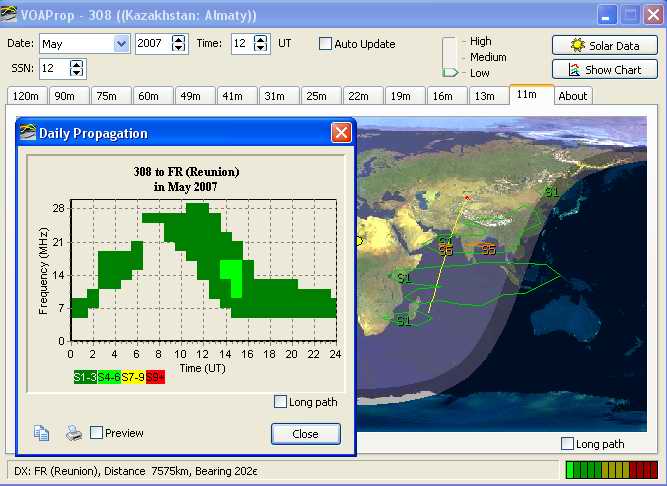Click the Close button in Daily Propagation
667x486 pixels.
[305, 434]
